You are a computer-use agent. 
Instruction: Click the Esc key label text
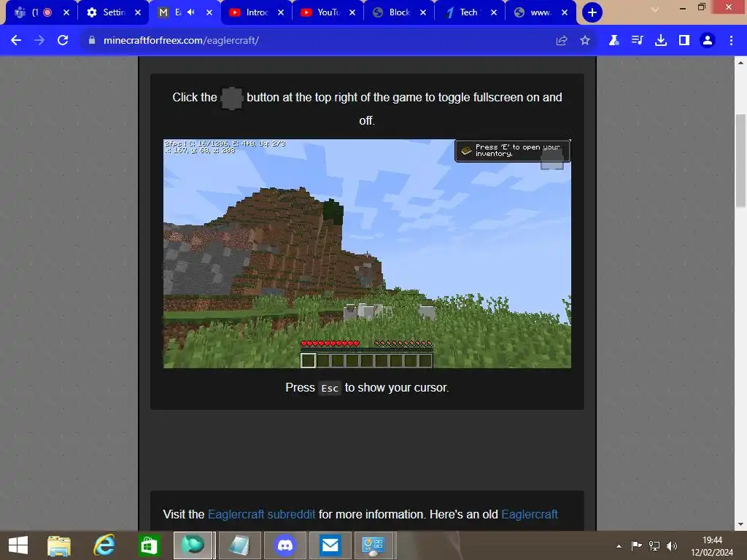[330, 389]
